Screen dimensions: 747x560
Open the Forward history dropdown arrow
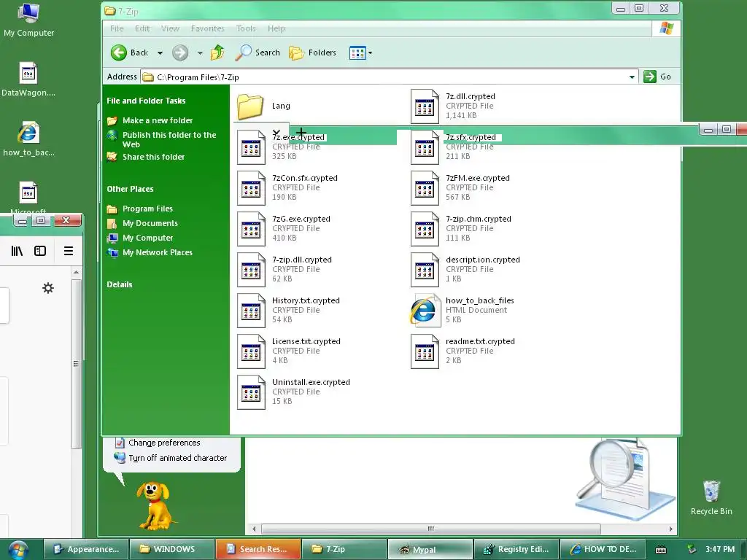click(x=200, y=52)
